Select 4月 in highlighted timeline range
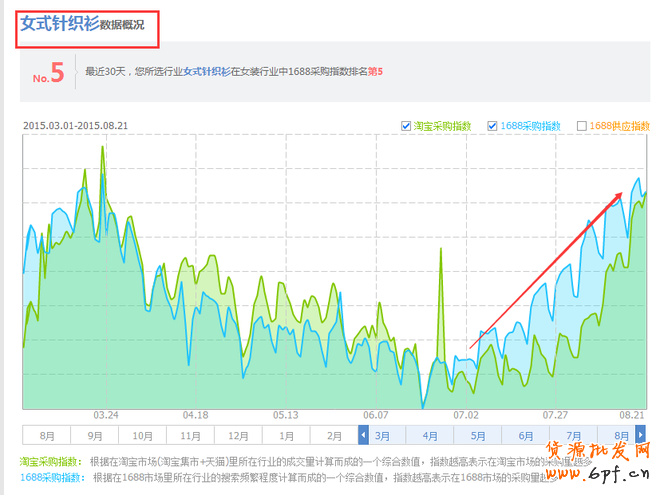Screen dimensions: 660x495 [x=430, y=436]
